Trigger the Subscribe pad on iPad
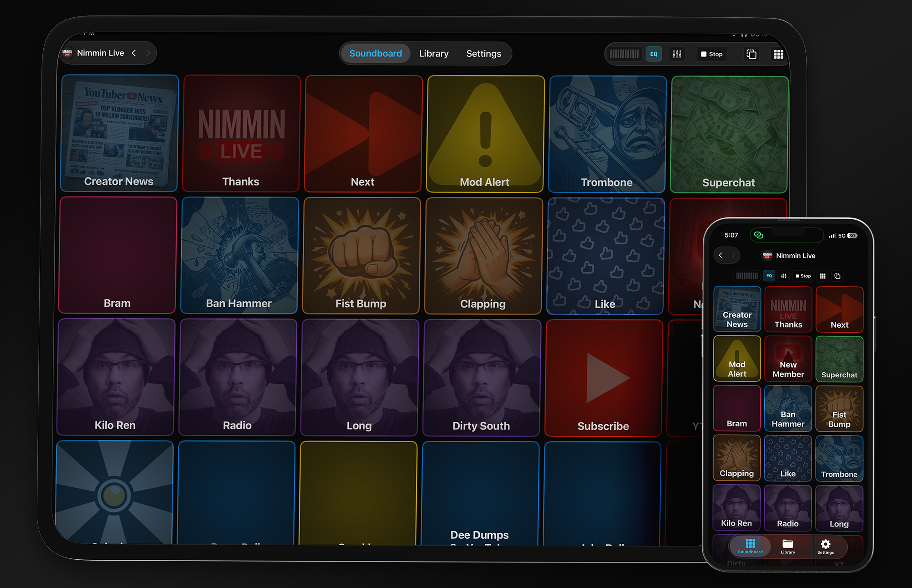Viewport: 912px width, 588px height. 604,378
